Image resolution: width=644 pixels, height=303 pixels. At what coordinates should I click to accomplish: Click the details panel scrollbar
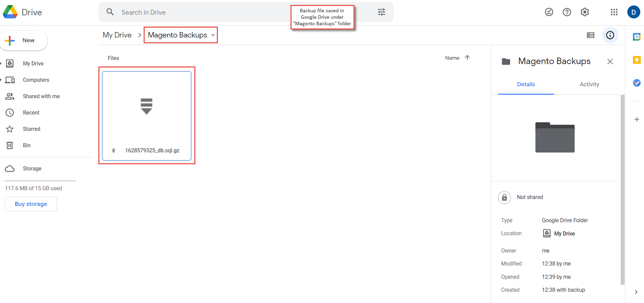[x=623, y=190]
